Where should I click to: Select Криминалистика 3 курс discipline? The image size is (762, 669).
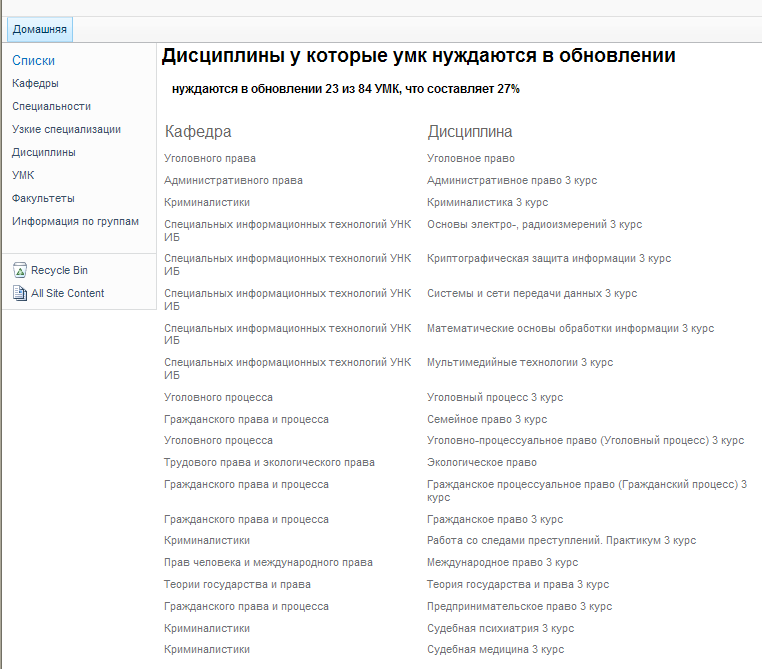(x=487, y=203)
